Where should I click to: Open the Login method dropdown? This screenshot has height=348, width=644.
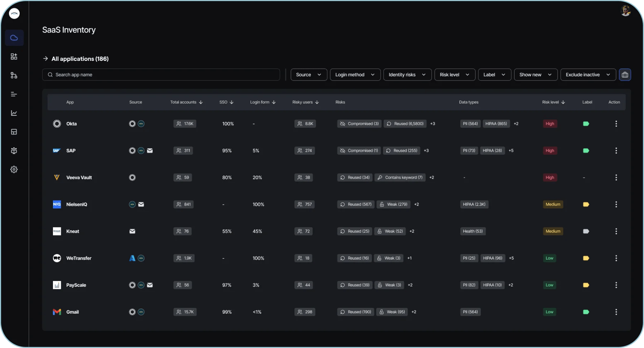355,75
